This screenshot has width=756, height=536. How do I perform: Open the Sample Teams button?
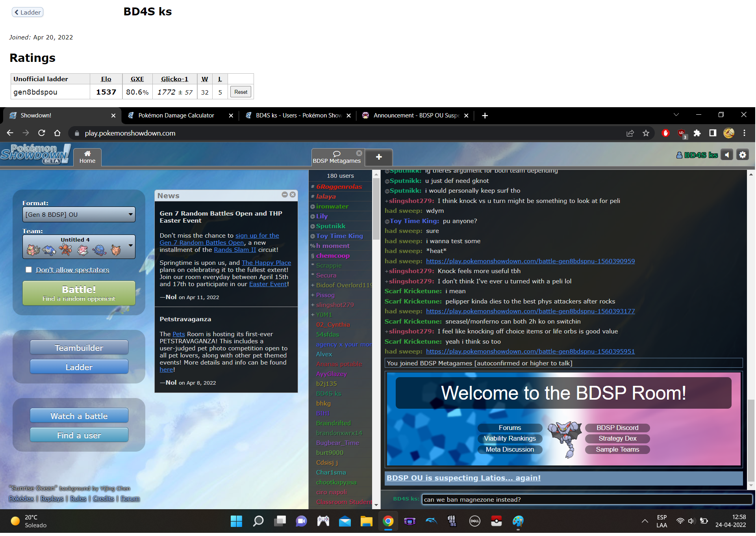tap(617, 449)
